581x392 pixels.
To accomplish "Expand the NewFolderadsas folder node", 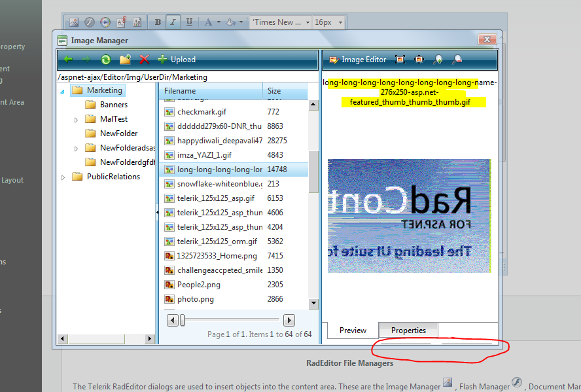I will click(x=76, y=149).
